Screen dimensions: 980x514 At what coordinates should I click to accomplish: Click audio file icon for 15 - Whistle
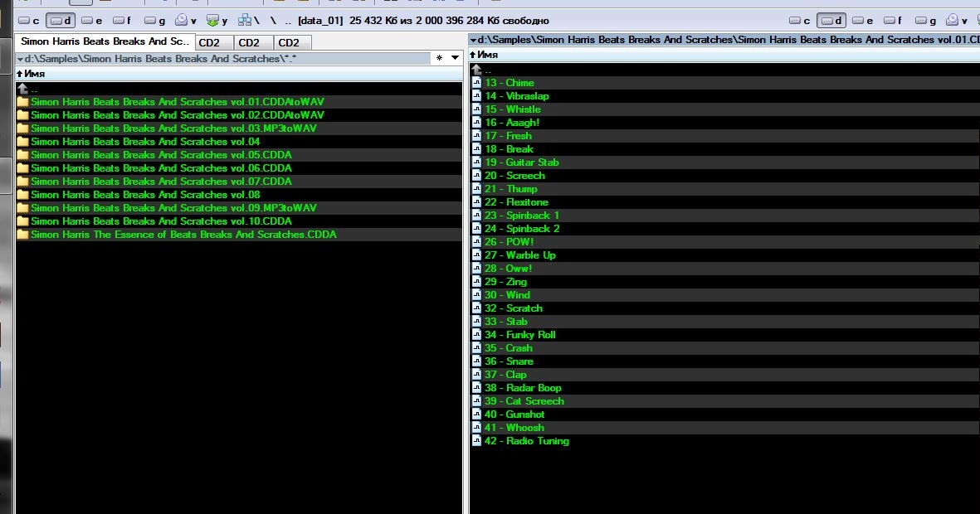point(476,109)
